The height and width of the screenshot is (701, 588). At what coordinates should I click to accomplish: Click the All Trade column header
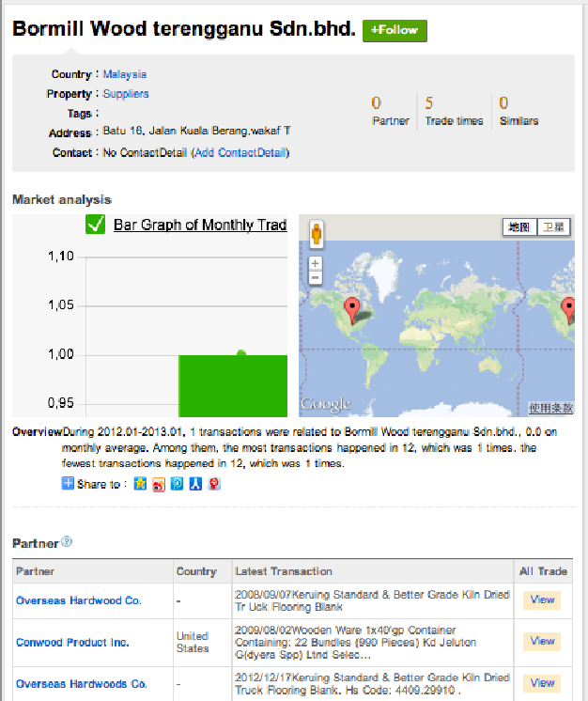(543, 571)
